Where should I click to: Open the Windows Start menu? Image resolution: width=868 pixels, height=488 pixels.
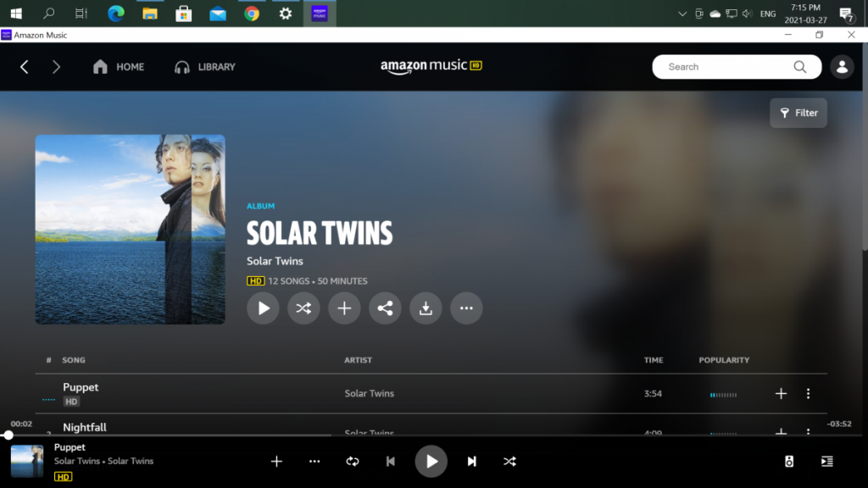(x=16, y=14)
